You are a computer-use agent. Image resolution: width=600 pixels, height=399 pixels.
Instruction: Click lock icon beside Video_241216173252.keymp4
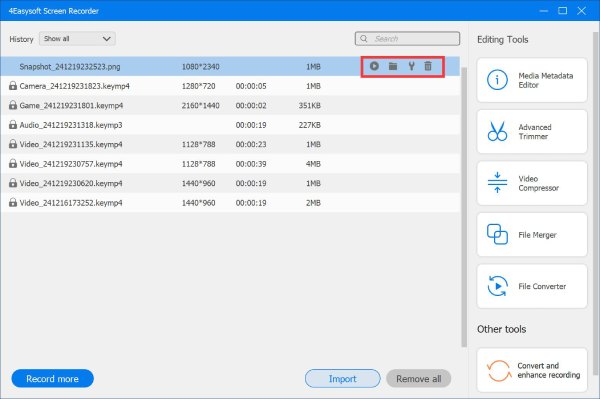13,203
